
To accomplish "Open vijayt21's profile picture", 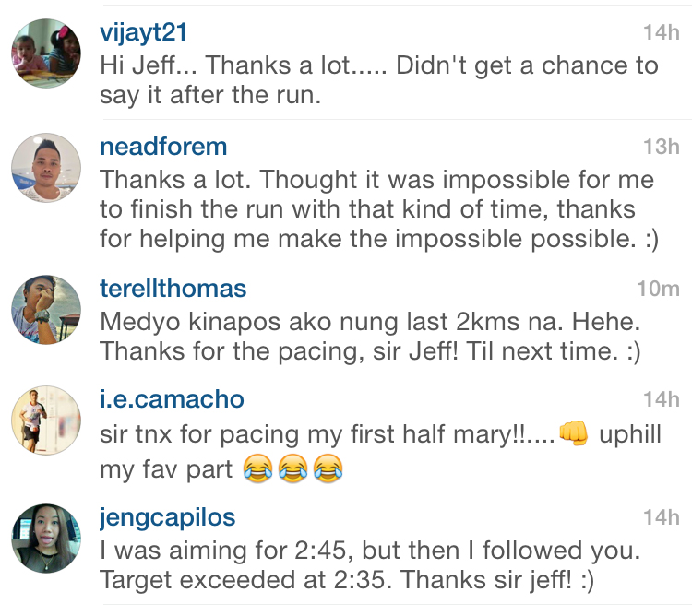I will [46, 54].
